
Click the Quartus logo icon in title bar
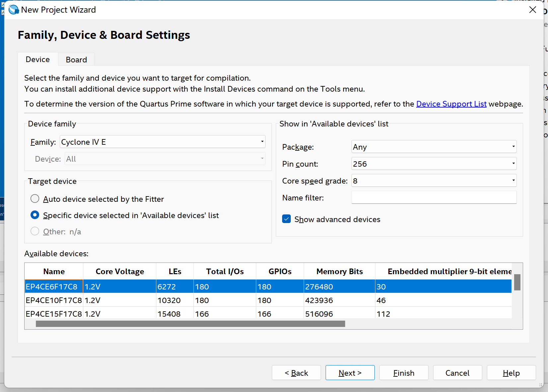[14, 10]
